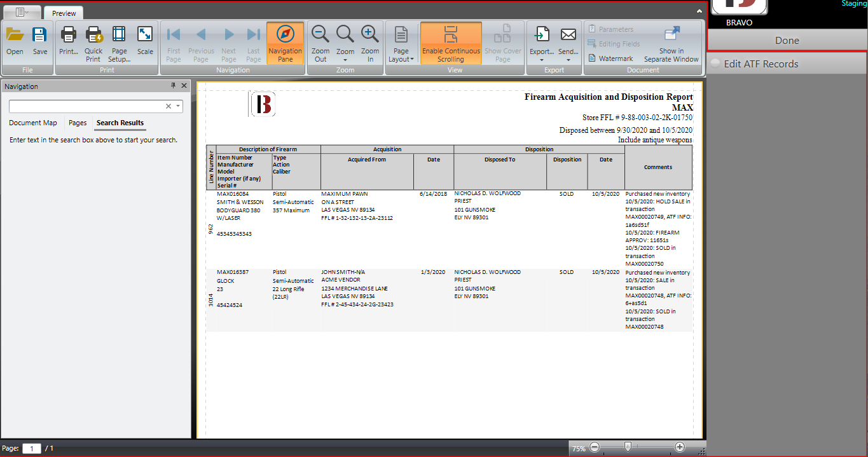The width and height of the screenshot is (868, 457).
Task: Click the GLOCK manufacturer text
Action: point(226,280)
